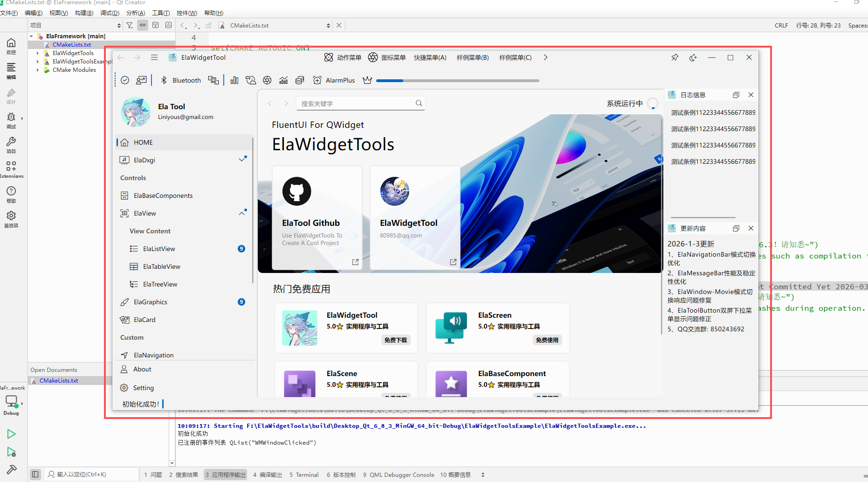The image size is (868, 482).
Task: Open the 图标菜单 menu
Action: [x=387, y=57]
